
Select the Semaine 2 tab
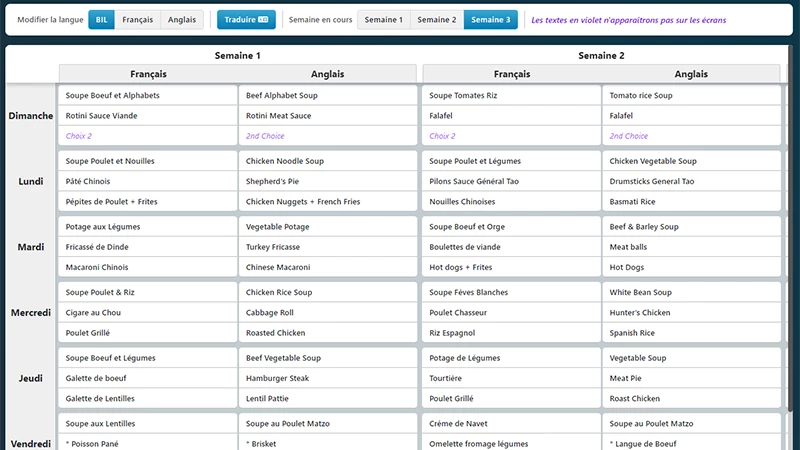(436, 20)
